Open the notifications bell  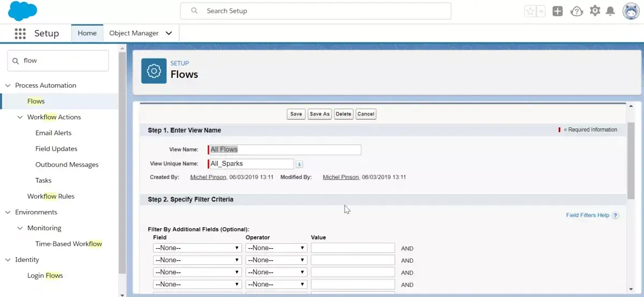(610, 11)
